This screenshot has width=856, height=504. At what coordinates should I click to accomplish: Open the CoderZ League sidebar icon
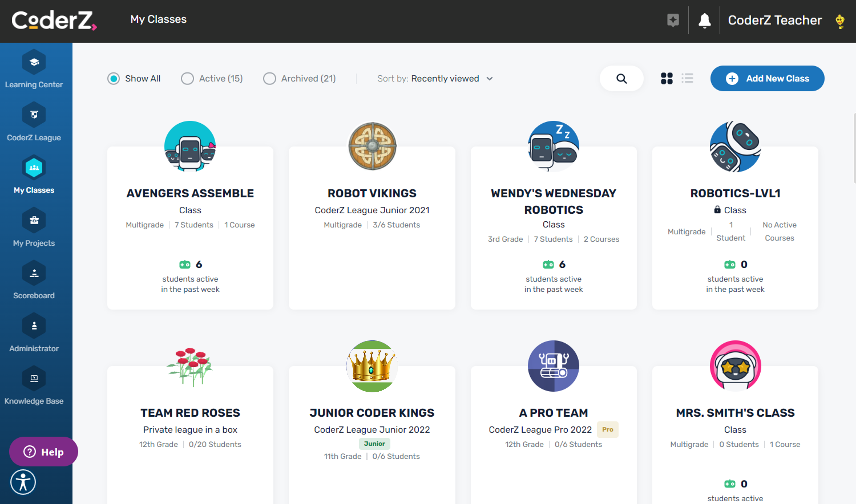pyautogui.click(x=34, y=115)
